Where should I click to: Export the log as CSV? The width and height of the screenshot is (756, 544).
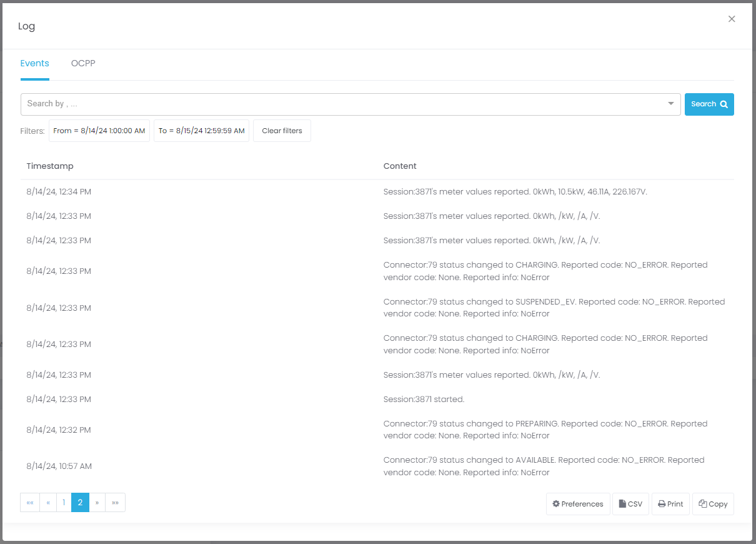(630, 504)
